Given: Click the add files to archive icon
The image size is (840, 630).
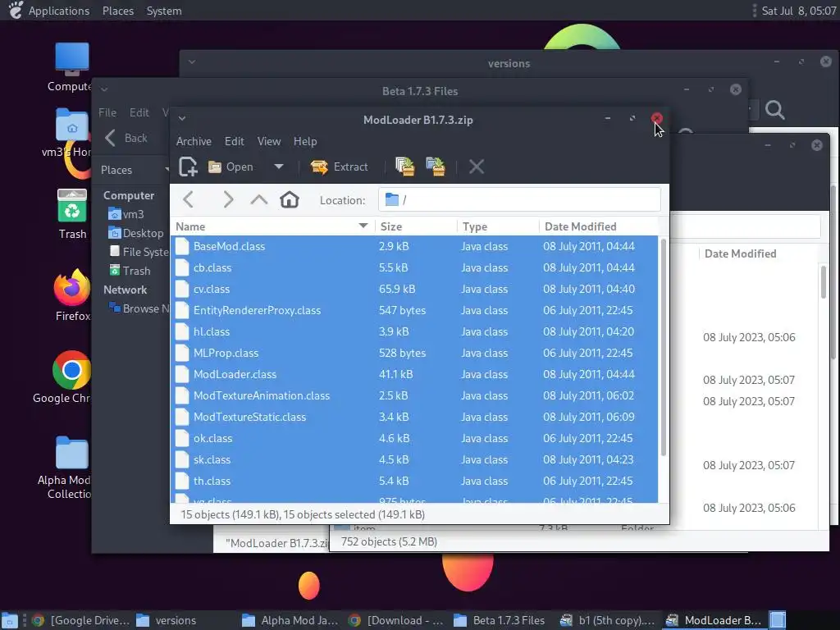Looking at the screenshot, I should tap(405, 167).
